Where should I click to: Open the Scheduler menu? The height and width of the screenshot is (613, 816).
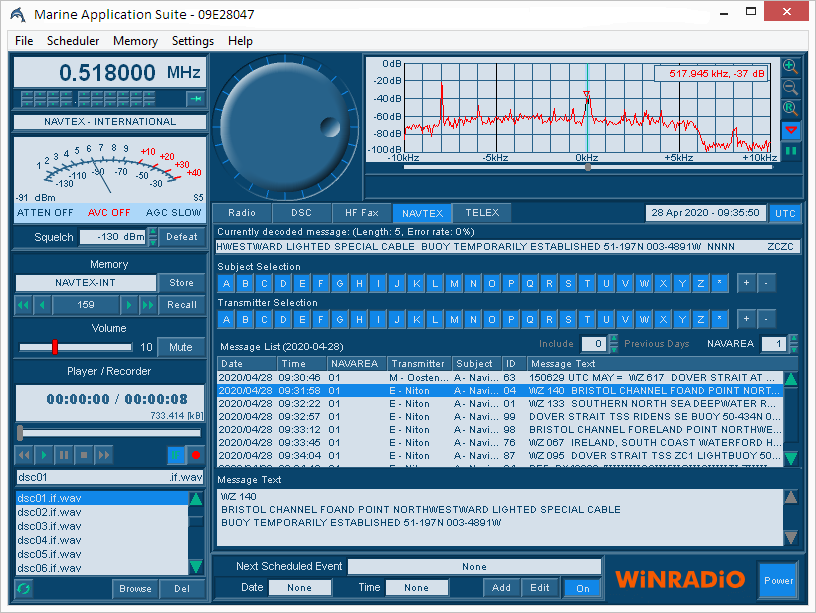click(x=71, y=41)
